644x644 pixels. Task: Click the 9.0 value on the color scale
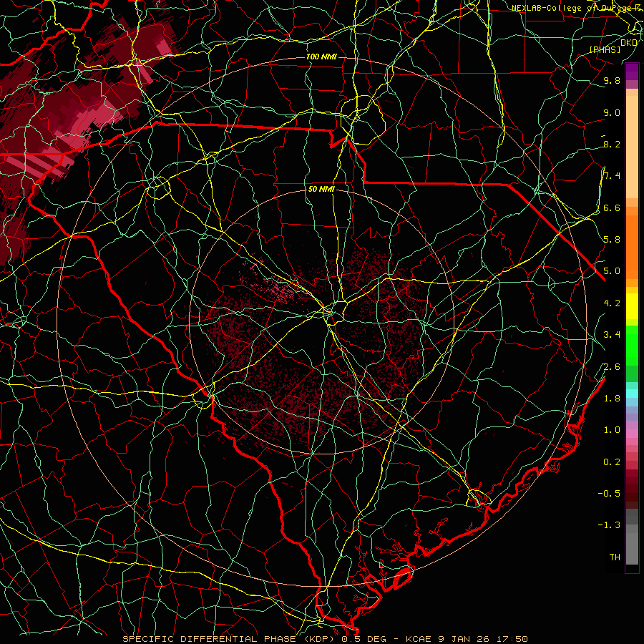pos(612,112)
